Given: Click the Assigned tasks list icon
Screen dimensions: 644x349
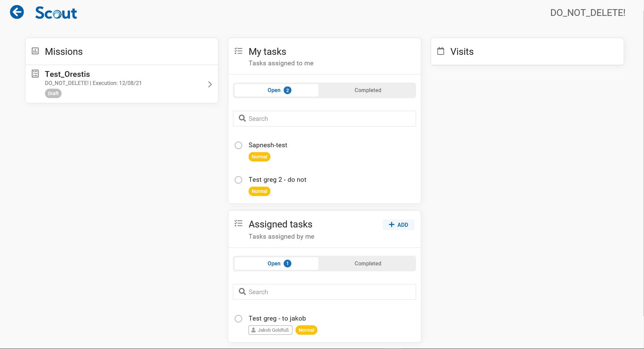Looking at the screenshot, I should coord(238,223).
